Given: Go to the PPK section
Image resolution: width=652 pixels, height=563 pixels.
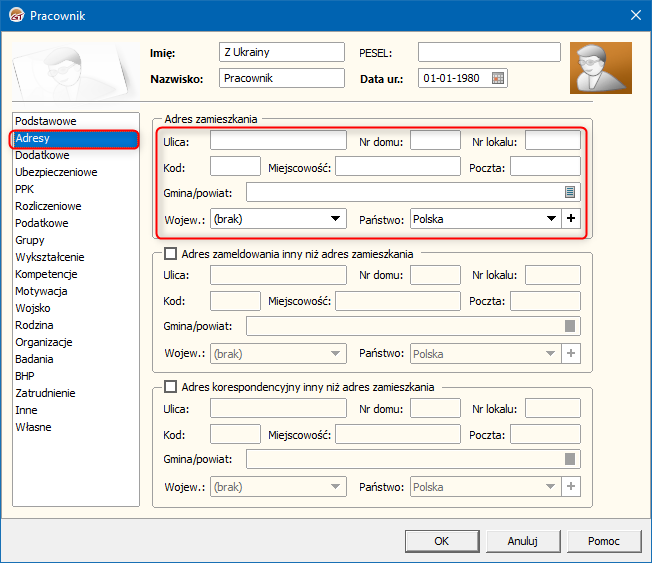Looking at the screenshot, I should [x=25, y=189].
